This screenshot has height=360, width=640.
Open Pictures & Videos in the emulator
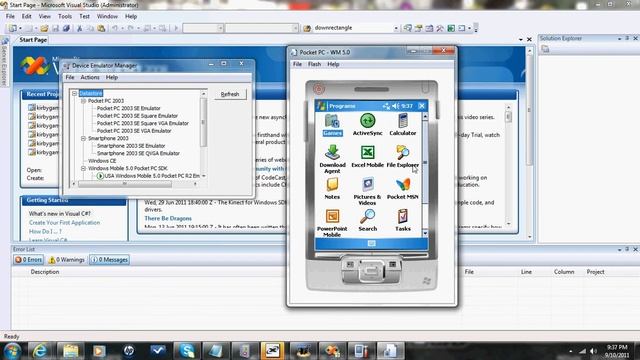tap(367, 191)
